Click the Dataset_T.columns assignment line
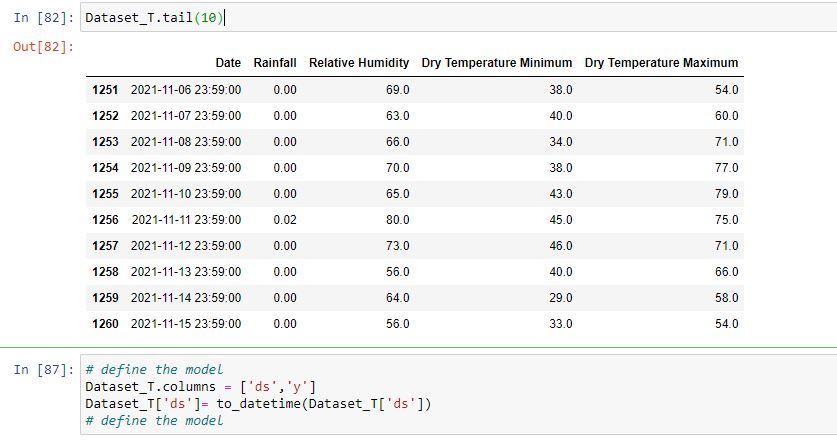Image resolution: width=837 pixels, height=443 pixels. [201, 387]
